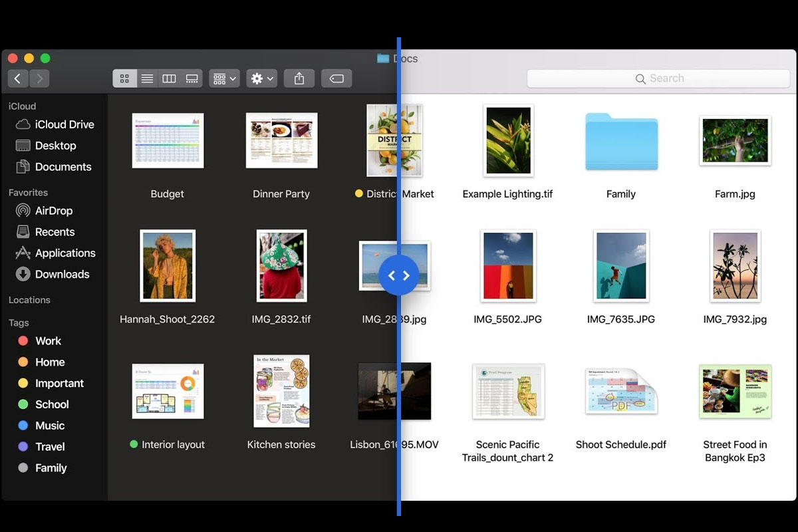Select the District Market file icon
Screen dimensions: 798x532
click(x=395, y=140)
